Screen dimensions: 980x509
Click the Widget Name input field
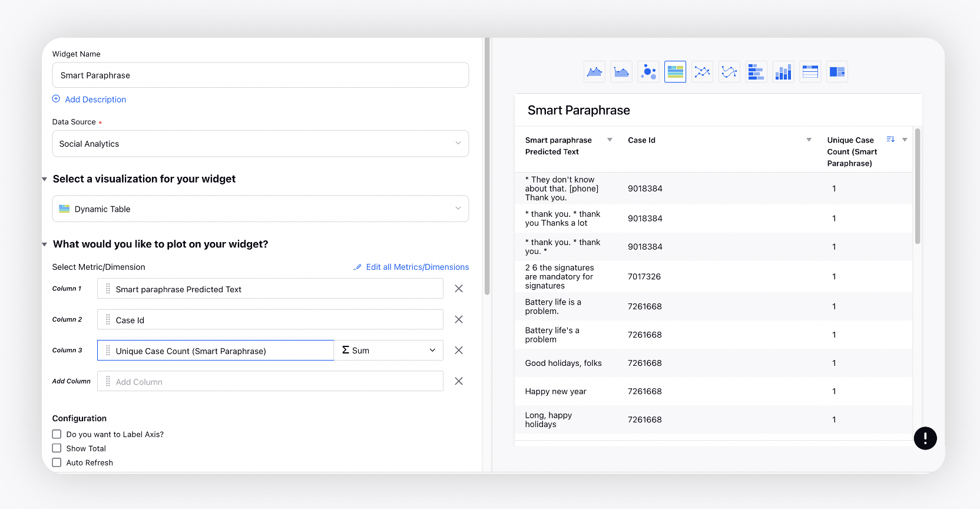click(x=260, y=75)
